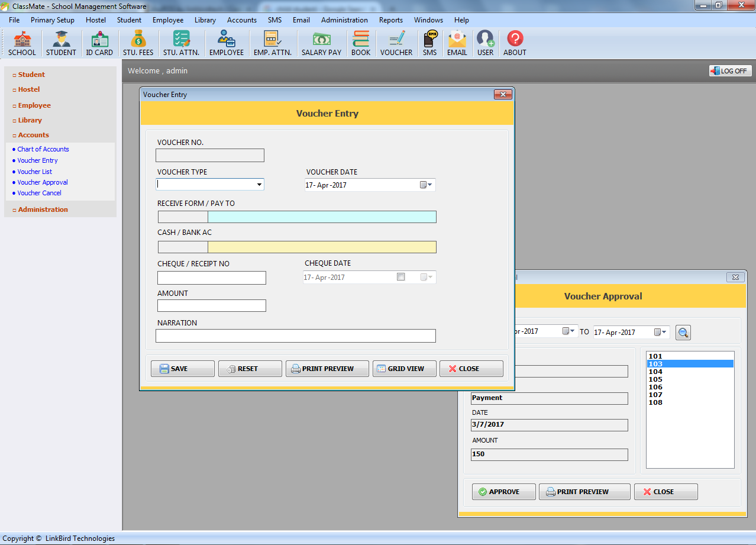The height and width of the screenshot is (545, 756).
Task: Click the SALARY PAY icon
Action: [x=321, y=42]
